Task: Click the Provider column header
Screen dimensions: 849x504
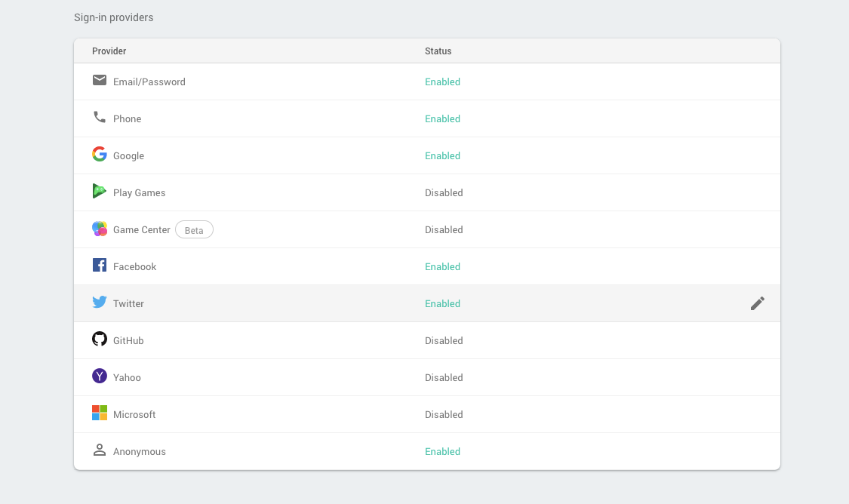Action: click(109, 51)
